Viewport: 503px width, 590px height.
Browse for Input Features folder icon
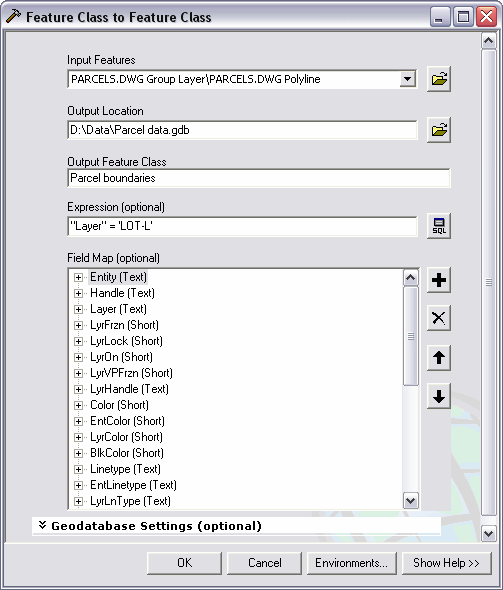(439, 79)
